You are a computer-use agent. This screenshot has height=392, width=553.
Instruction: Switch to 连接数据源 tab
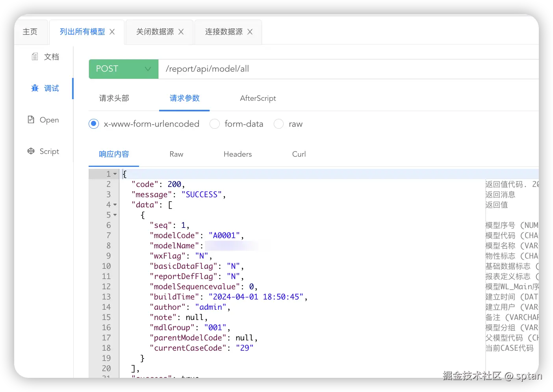pyautogui.click(x=224, y=32)
